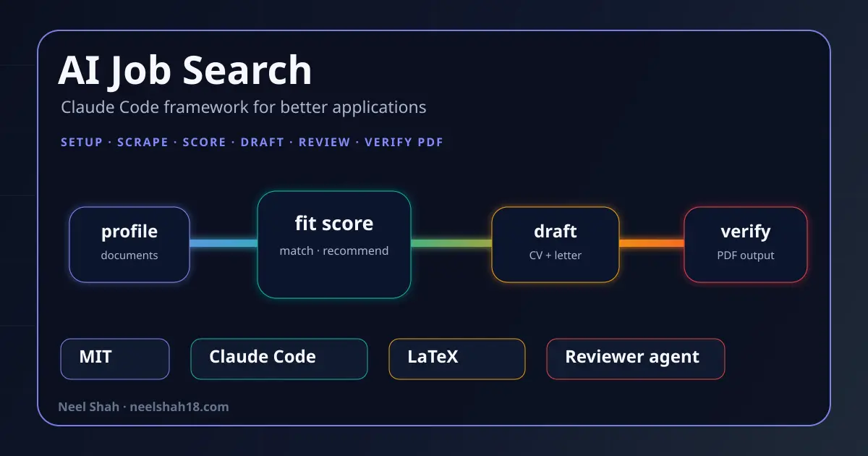The width and height of the screenshot is (868, 456).
Task: Click the 'Claude Code' badge
Action: (x=279, y=359)
